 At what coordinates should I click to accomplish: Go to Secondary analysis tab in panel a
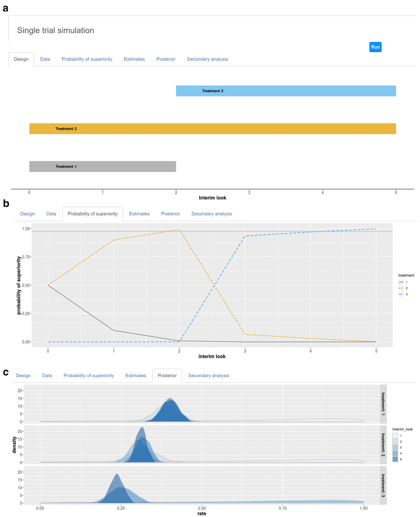coord(207,59)
